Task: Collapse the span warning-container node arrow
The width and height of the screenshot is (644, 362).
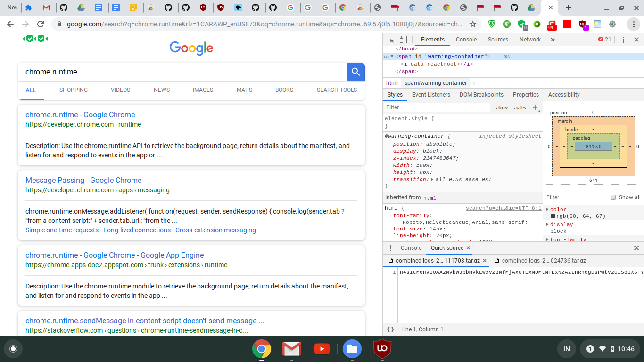Action: (x=392, y=56)
